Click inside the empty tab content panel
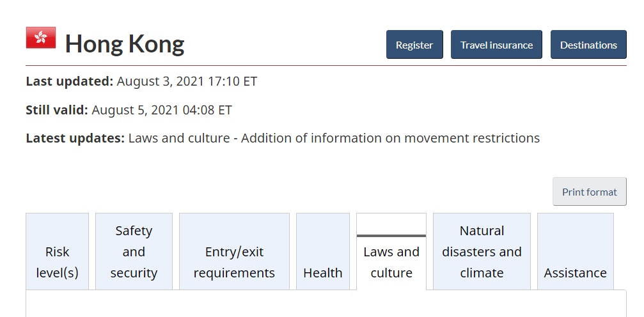 tap(326, 304)
